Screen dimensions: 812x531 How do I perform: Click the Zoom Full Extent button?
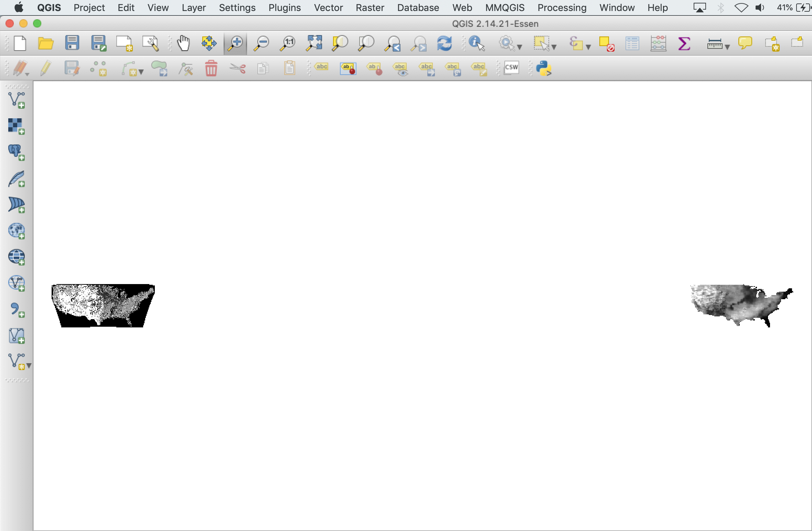click(x=314, y=44)
